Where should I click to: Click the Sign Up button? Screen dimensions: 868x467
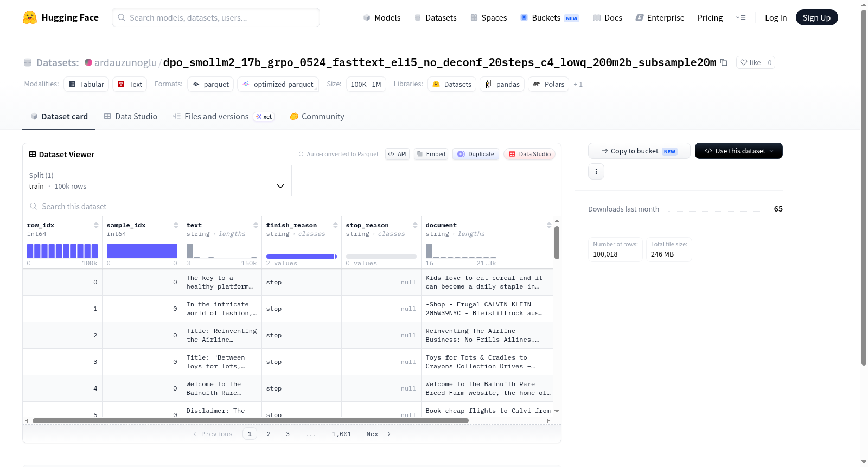tap(816, 17)
